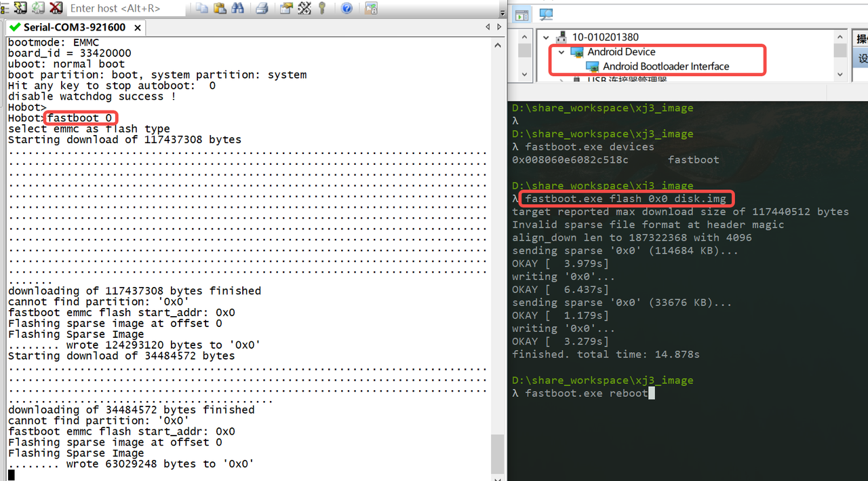Click the tab scroll left arrow
This screenshot has height=481, width=868.
coord(488,27)
